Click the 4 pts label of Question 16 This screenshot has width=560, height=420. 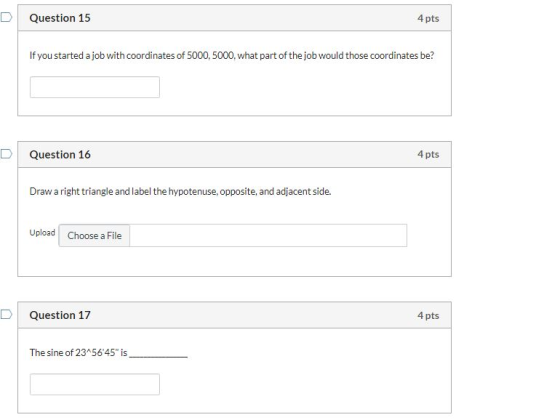pos(428,154)
